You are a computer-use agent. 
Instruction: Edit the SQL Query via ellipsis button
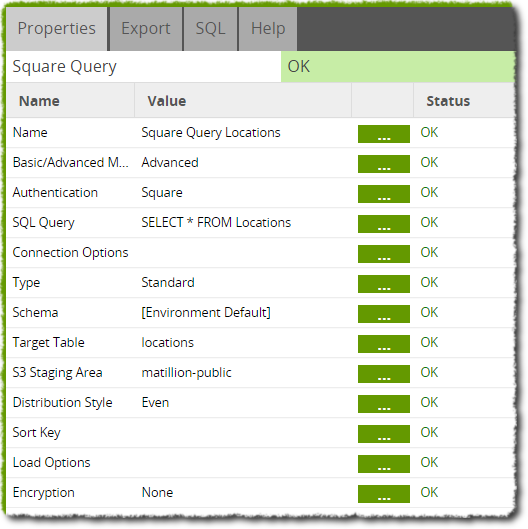[384, 224]
